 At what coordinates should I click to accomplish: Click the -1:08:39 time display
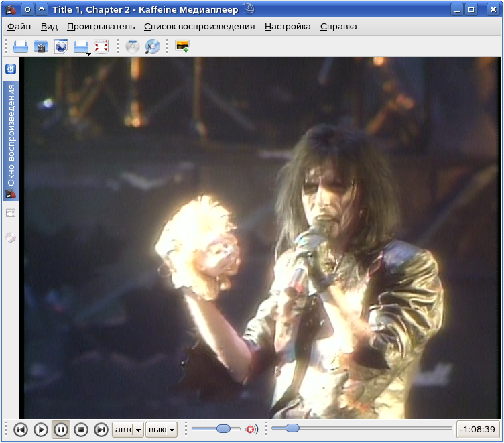click(478, 429)
